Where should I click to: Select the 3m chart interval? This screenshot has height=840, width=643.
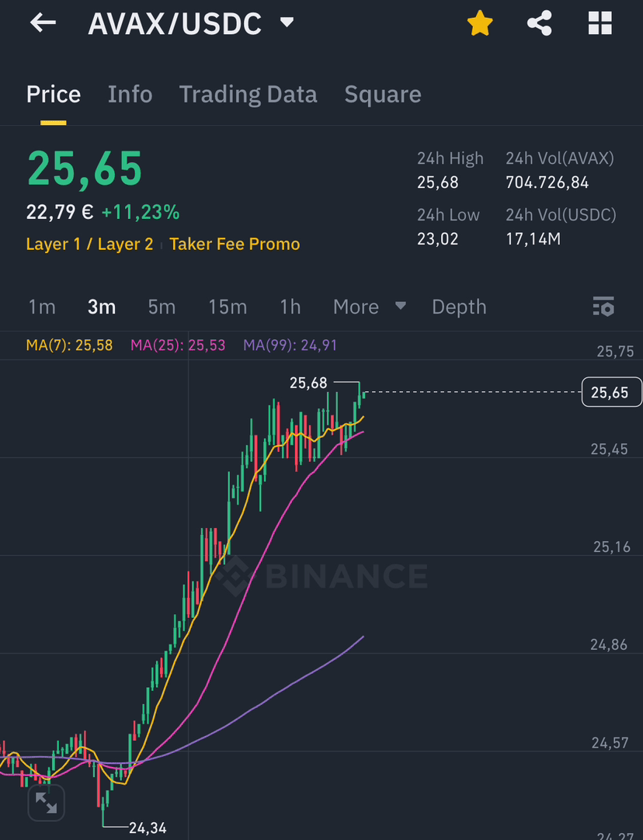coord(102,307)
